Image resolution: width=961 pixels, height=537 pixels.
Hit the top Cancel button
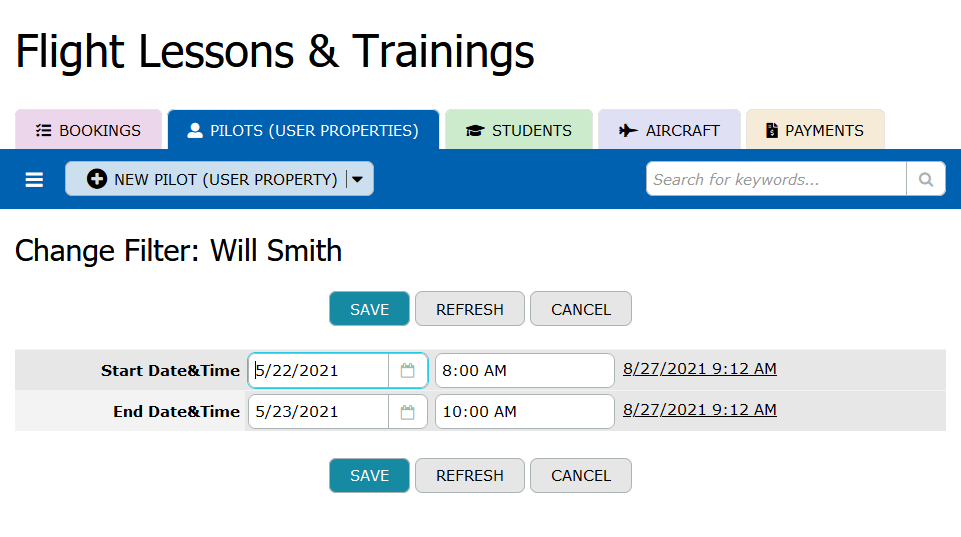[581, 309]
